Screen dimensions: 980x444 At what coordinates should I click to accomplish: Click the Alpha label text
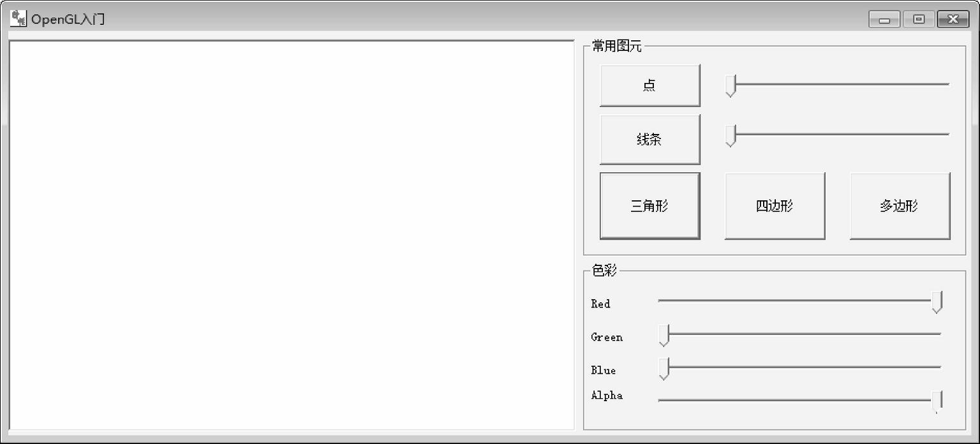[x=607, y=395]
